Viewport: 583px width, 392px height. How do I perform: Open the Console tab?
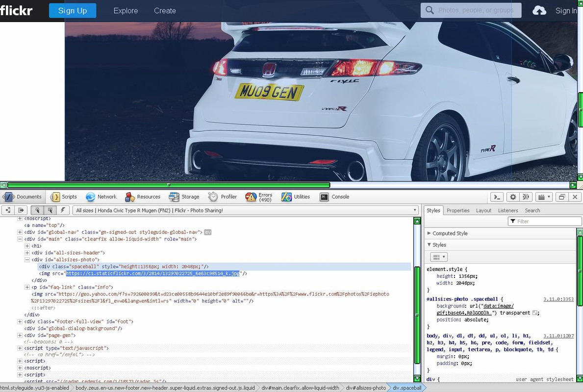334,197
